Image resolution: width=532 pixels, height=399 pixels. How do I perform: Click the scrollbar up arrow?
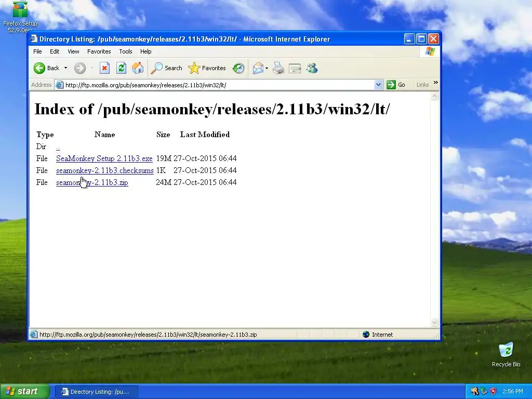tap(435, 97)
